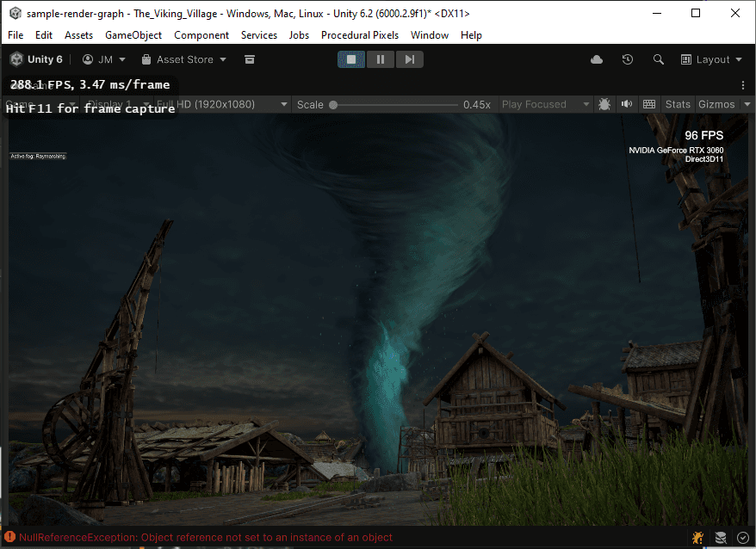Pause the running game

click(381, 59)
